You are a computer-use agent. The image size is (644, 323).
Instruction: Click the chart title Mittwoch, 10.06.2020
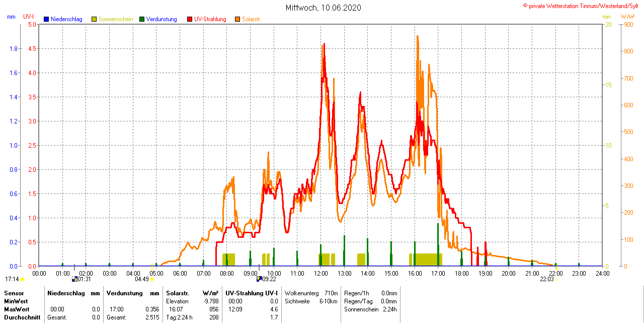coord(323,8)
